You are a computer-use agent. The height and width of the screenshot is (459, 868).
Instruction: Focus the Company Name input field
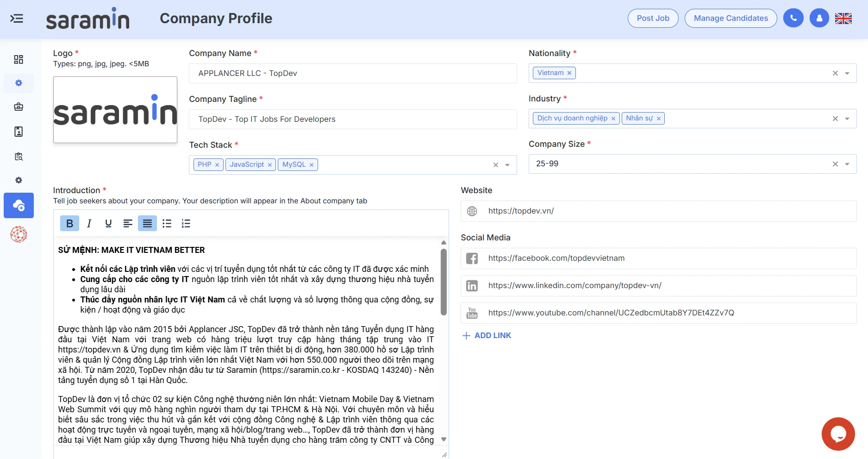353,73
